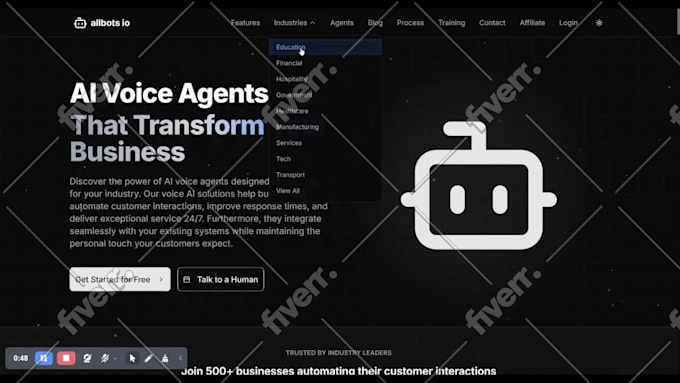Select Education in Industries menu
Image resolution: width=680 pixels, height=383 pixels.
(x=325, y=47)
